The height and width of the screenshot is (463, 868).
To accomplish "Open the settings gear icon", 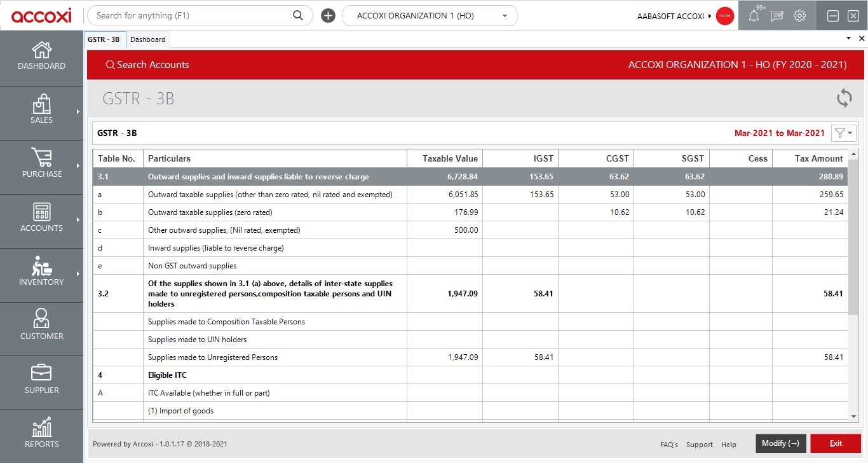I will point(800,16).
